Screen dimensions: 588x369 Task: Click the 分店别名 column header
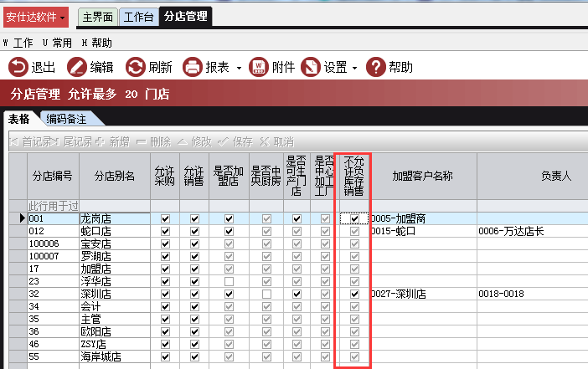pyautogui.click(x=115, y=176)
